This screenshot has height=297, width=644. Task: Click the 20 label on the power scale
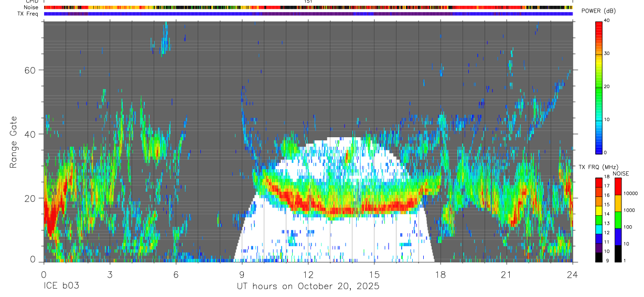[x=606, y=86]
